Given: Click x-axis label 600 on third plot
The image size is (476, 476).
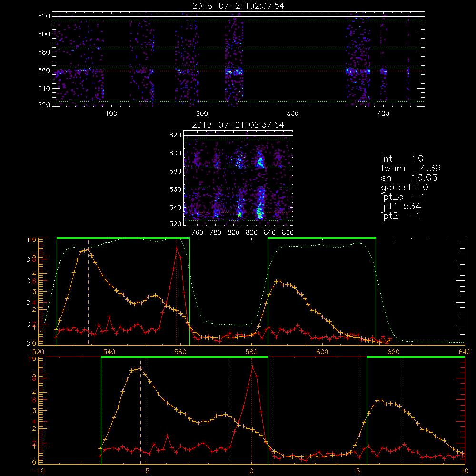Looking at the screenshot, I should pyautogui.click(x=322, y=352).
